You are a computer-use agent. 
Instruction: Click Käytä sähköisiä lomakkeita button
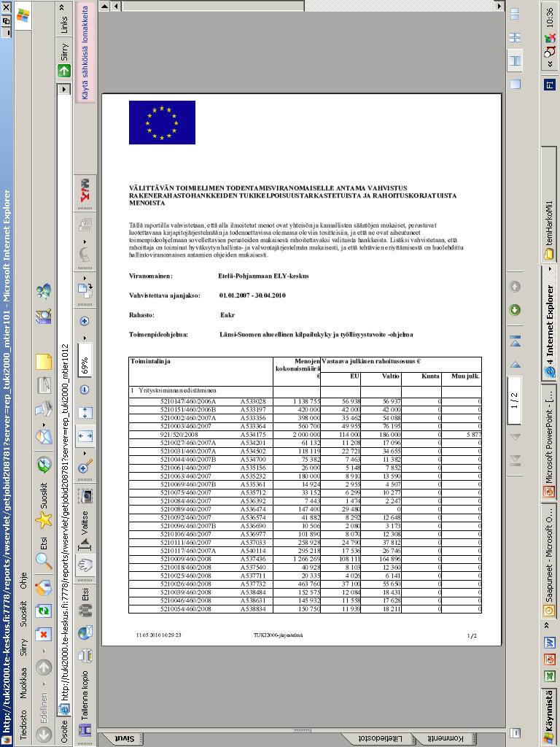click(x=85, y=53)
